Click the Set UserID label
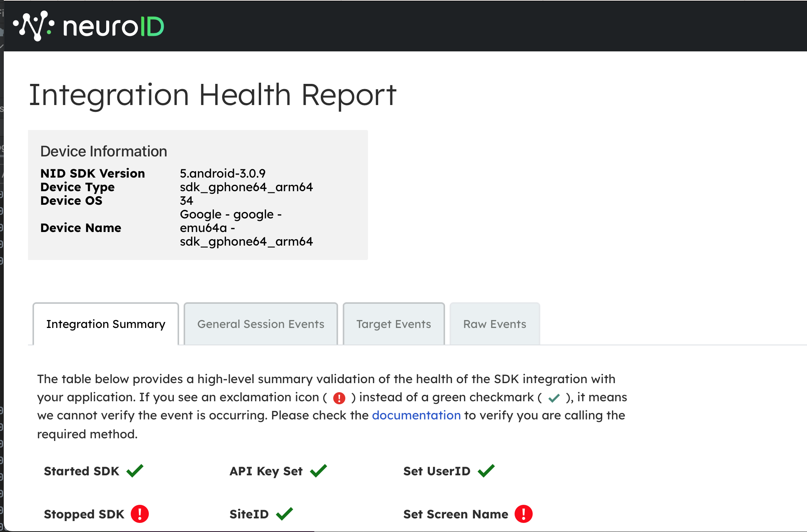Screen dimensions: 807x532 tap(437, 471)
